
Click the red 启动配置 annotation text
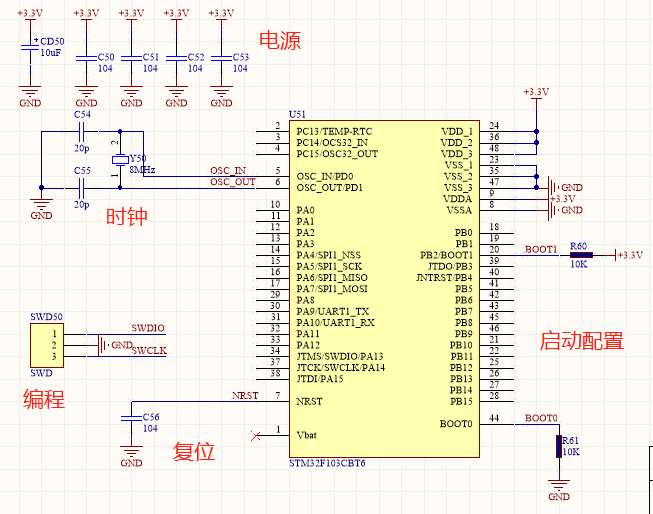tap(582, 341)
